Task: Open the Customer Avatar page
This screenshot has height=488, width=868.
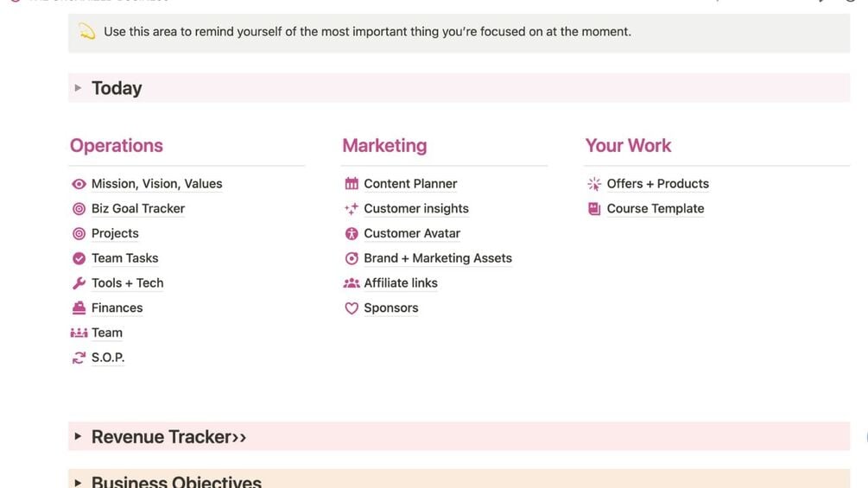Action: pos(412,233)
